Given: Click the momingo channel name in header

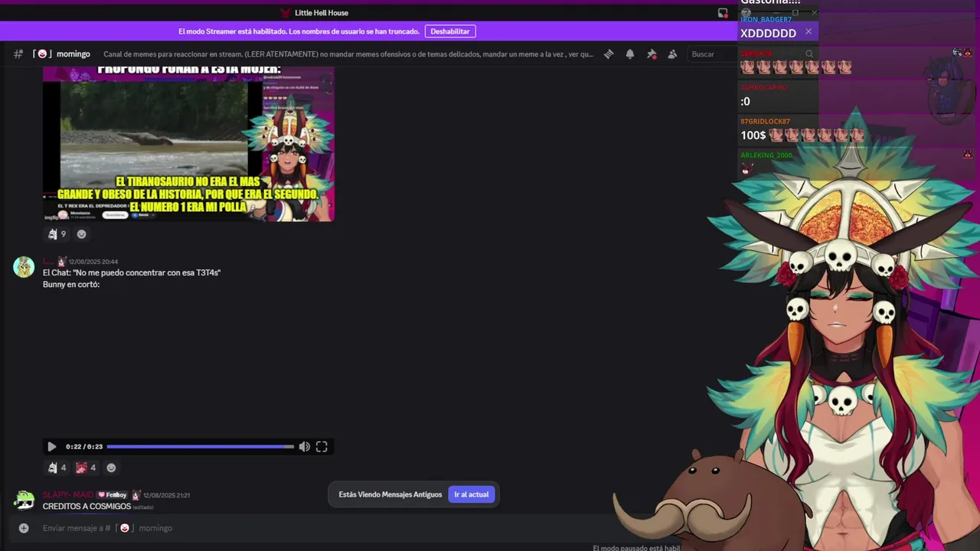Looking at the screenshot, I should click(x=73, y=54).
